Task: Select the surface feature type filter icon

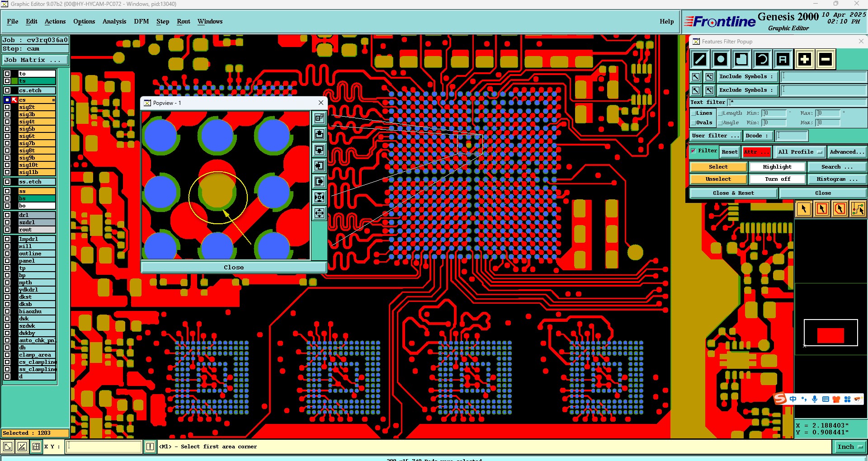Action: pyautogui.click(x=741, y=59)
